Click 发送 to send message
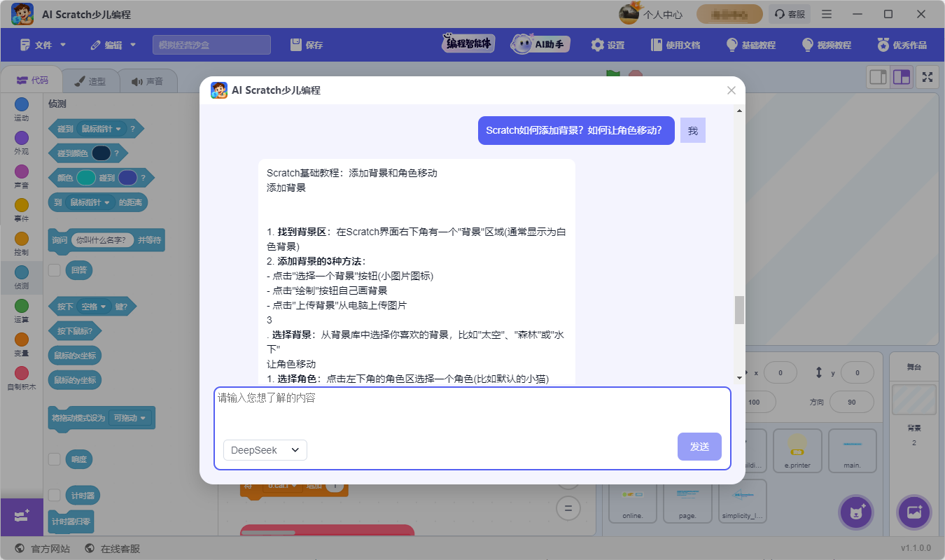 [699, 447]
